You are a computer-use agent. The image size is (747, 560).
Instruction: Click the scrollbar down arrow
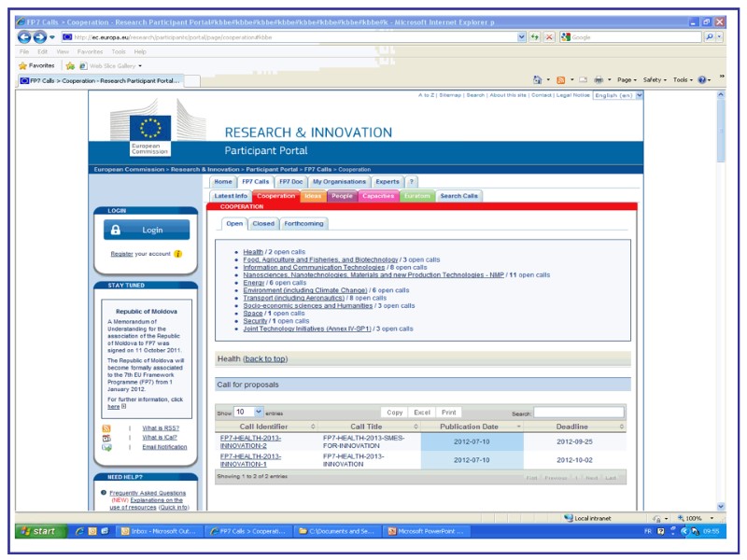tap(720, 507)
